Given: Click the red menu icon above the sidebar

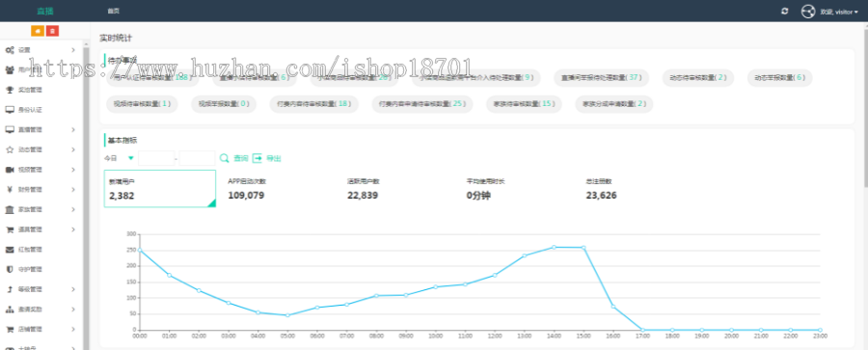Looking at the screenshot, I should click(x=52, y=32).
